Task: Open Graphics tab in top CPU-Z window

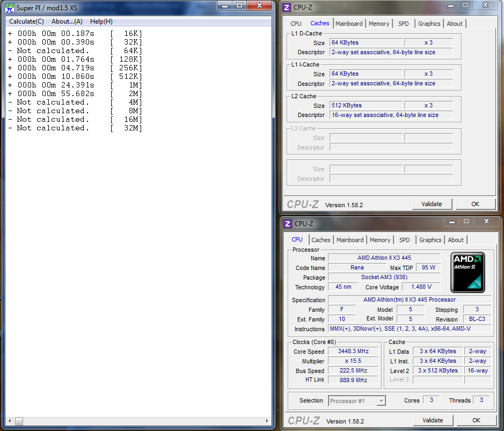Action: 429,24
